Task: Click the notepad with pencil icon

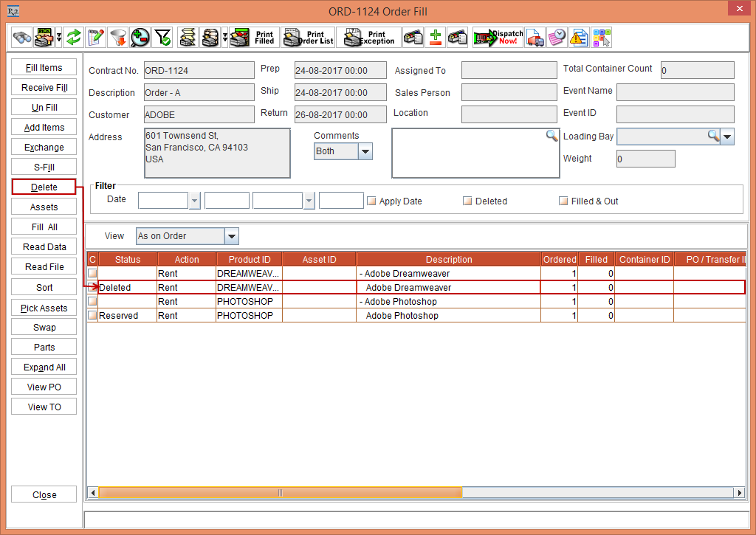Action: 95,38
